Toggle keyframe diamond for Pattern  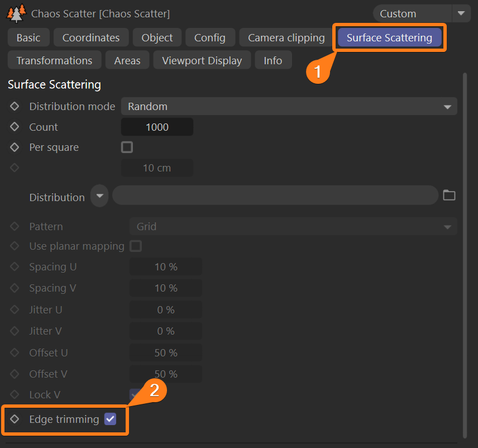[x=15, y=226]
